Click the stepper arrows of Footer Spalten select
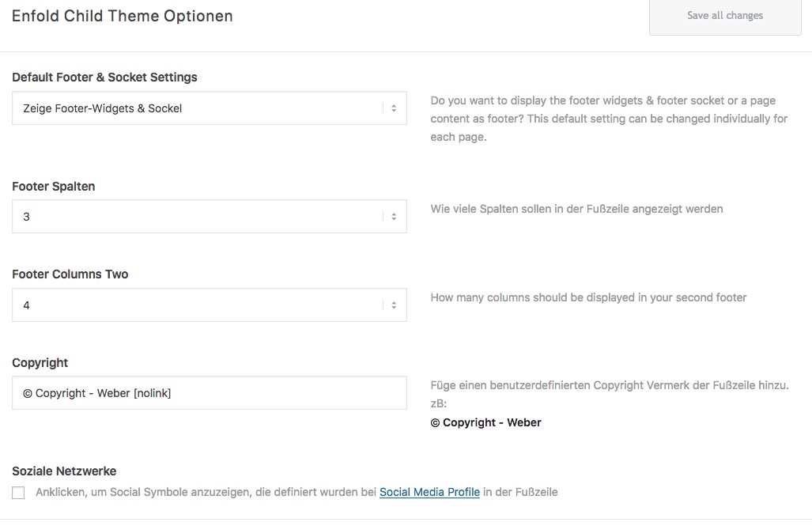Viewport: 812px width, 526px height. pyautogui.click(x=394, y=217)
